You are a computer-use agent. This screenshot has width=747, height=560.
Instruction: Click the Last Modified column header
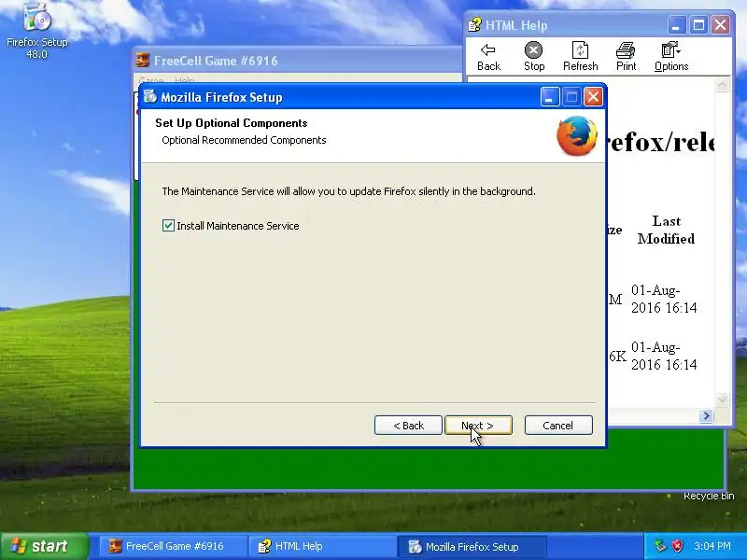tap(666, 230)
